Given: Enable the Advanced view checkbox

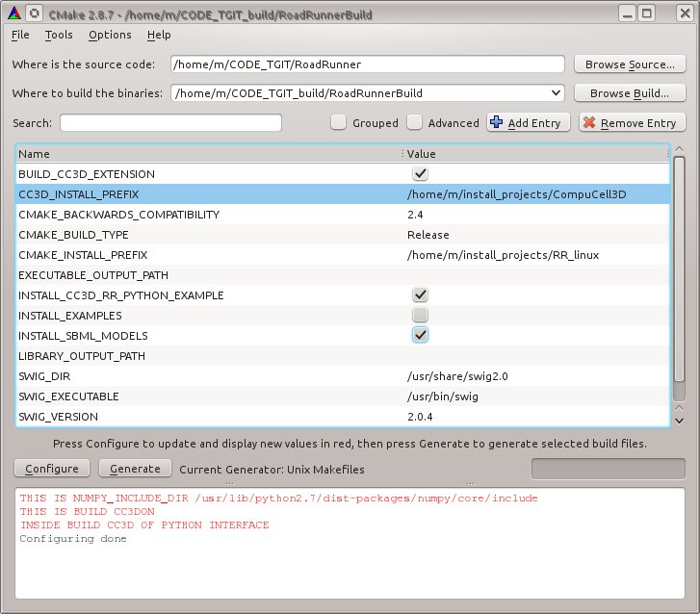Looking at the screenshot, I should (x=414, y=122).
